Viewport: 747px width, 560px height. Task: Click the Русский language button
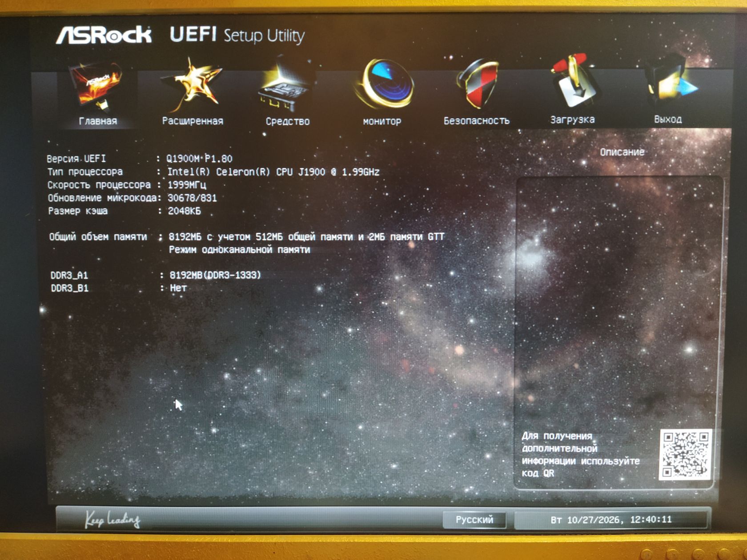pos(474,520)
